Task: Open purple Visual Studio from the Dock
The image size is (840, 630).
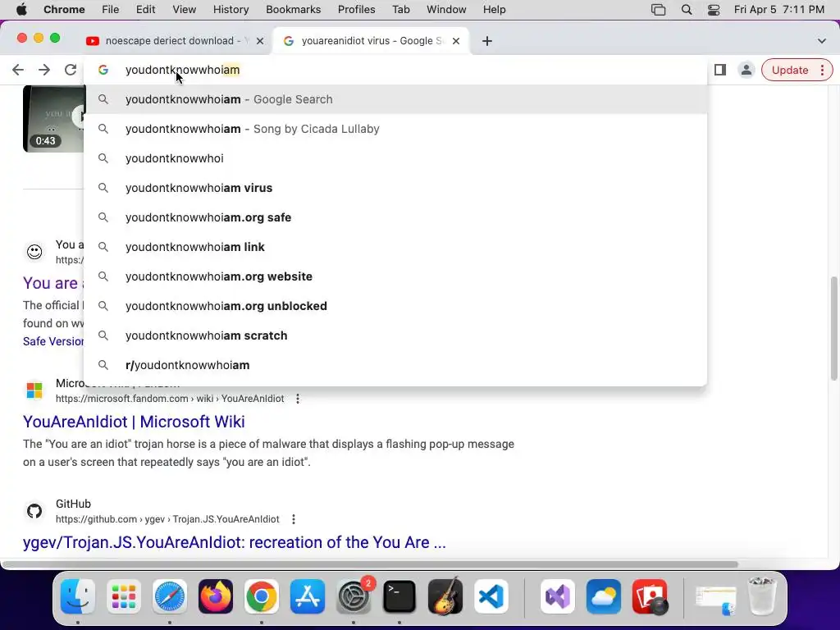Action: point(558,596)
